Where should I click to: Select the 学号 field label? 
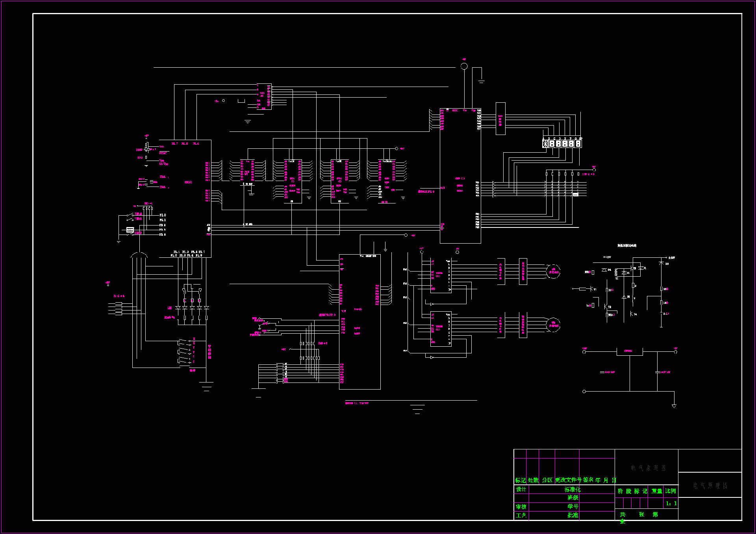tap(573, 507)
